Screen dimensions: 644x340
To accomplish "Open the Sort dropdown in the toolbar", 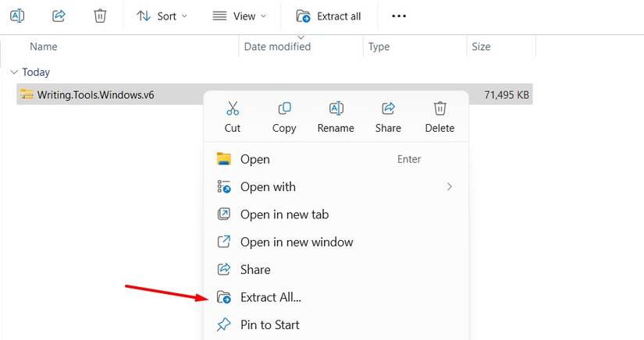I will pos(162,16).
